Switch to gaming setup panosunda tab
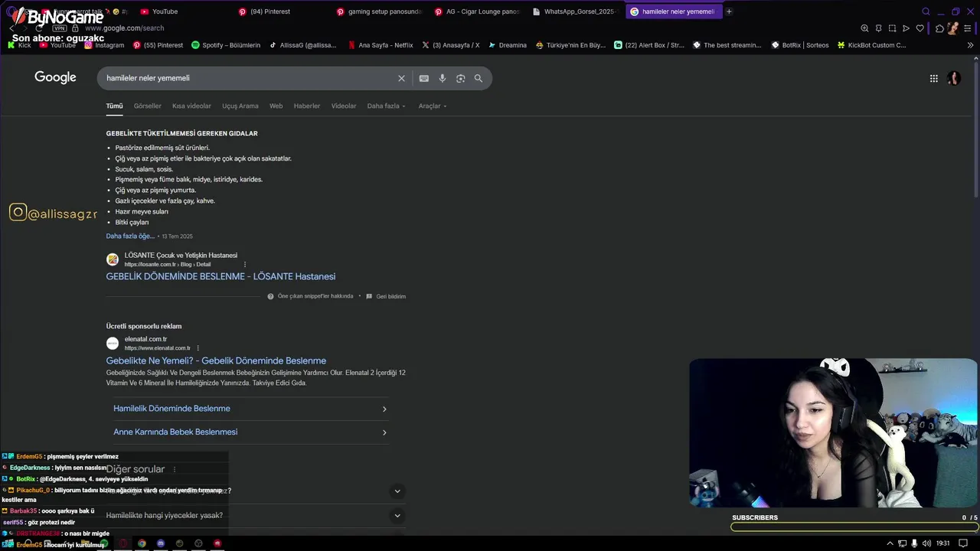 [x=379, y=11]
